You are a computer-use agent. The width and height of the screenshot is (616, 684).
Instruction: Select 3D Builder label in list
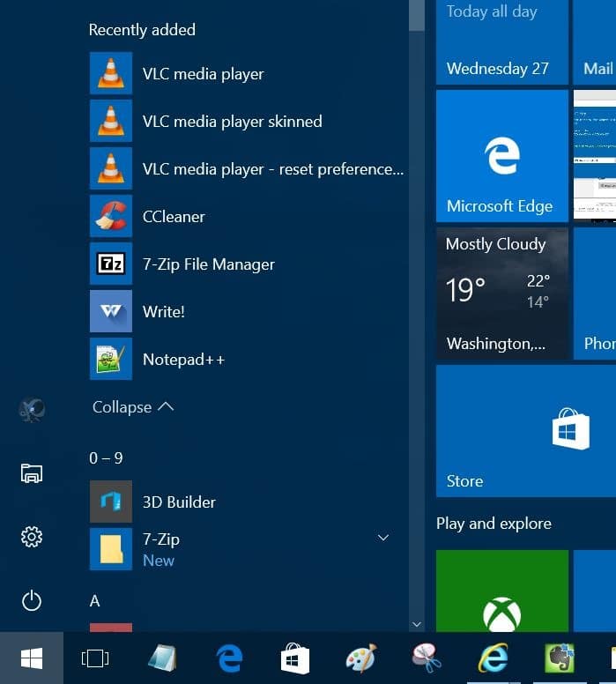click(179, 502)
